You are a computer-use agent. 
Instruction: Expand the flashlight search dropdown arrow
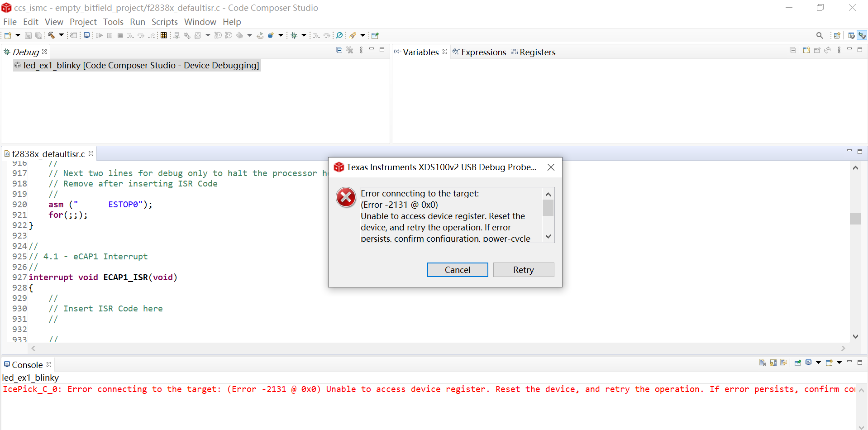(362, 35)
